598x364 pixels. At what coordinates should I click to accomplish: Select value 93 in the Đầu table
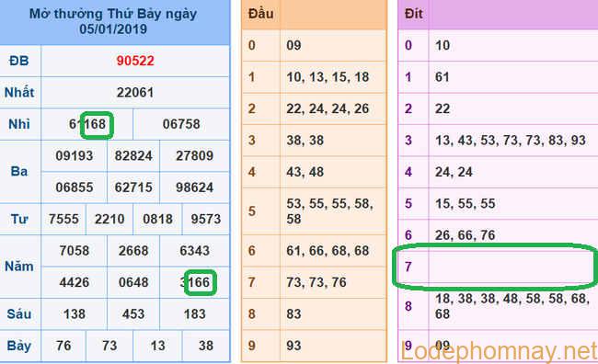294,346
